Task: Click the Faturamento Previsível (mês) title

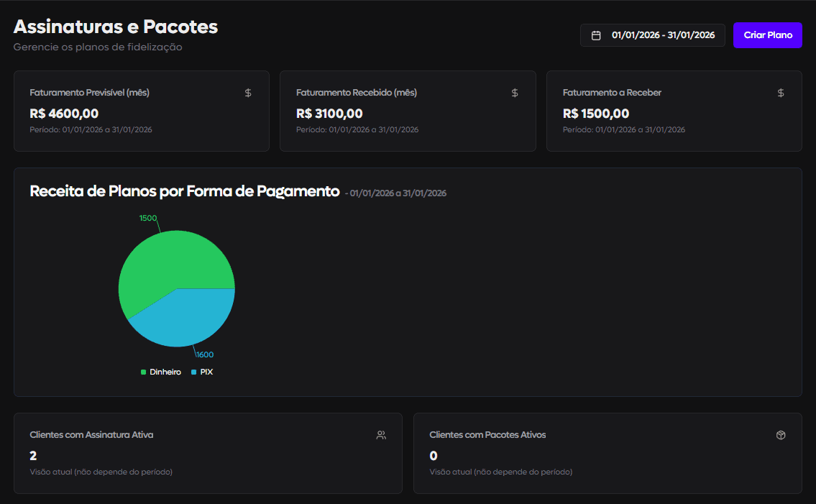Action: coord(90,93)
